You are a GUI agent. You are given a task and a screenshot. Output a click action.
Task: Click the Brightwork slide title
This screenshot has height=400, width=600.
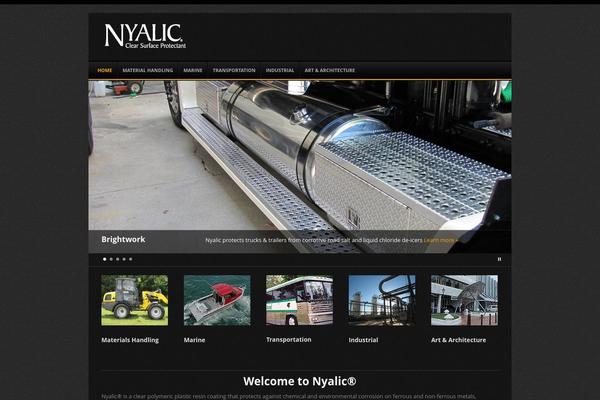click(x=123, y=240)
